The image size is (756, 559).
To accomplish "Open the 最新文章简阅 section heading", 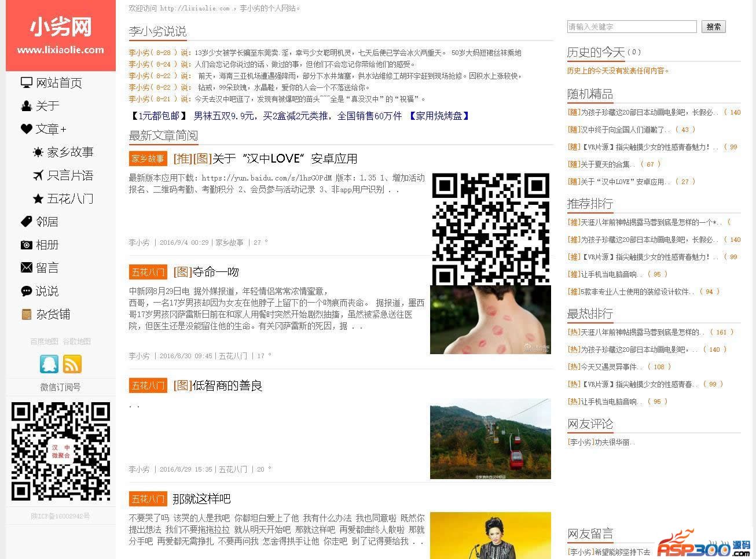I will click(163, 136).
